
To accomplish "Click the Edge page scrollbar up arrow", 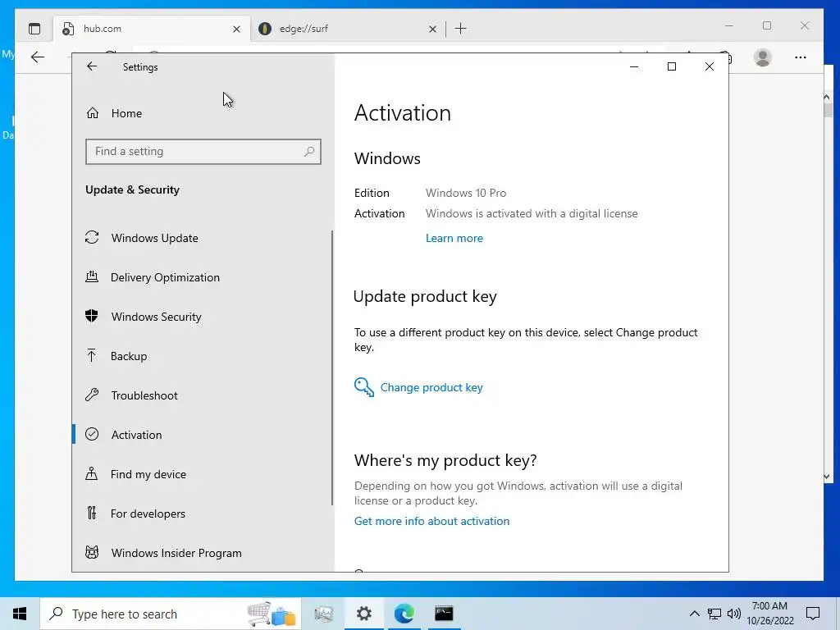I will coord(827,97).
